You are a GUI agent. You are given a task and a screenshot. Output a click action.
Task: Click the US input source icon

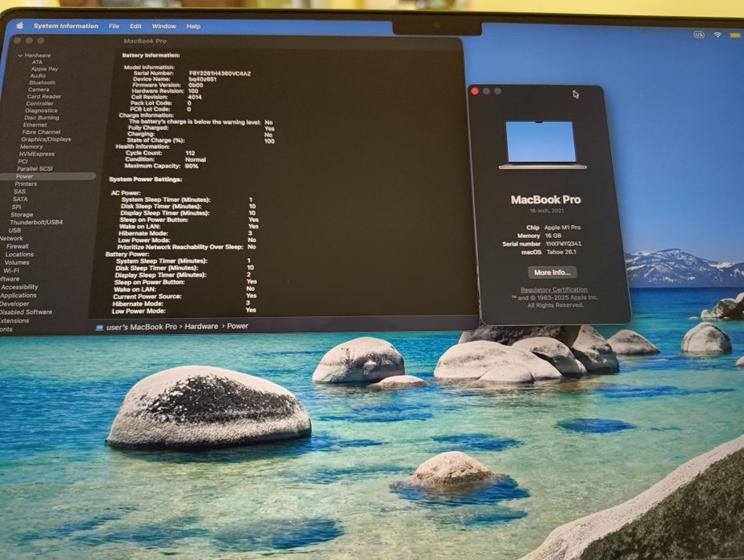(699, 34)
